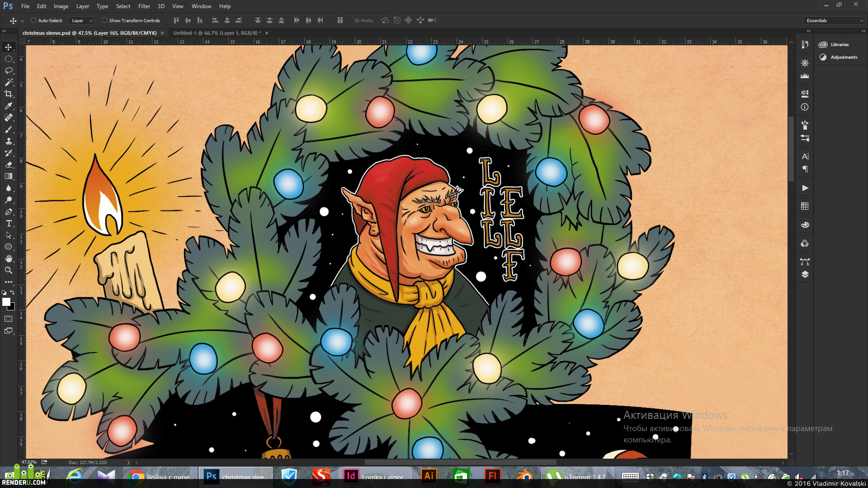Toggle Quick Mask mode
Viewport: 868px width, 488px height.
9,319
